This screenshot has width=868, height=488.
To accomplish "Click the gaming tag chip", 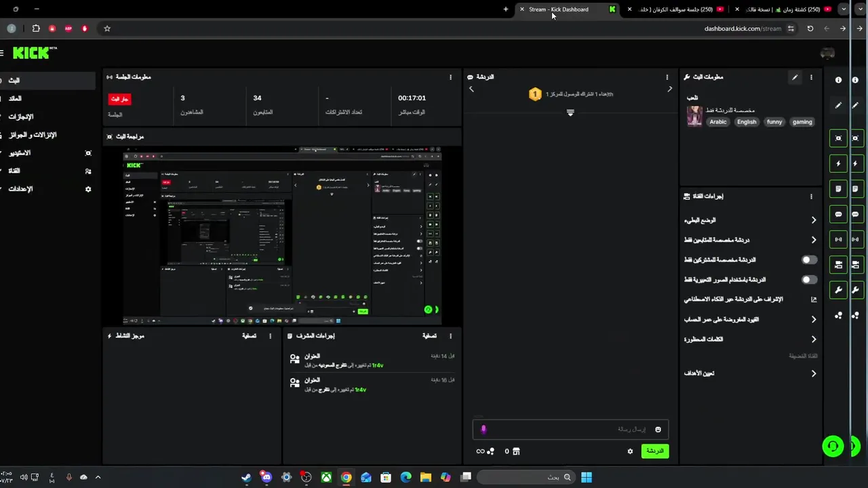I will (802, 122).
